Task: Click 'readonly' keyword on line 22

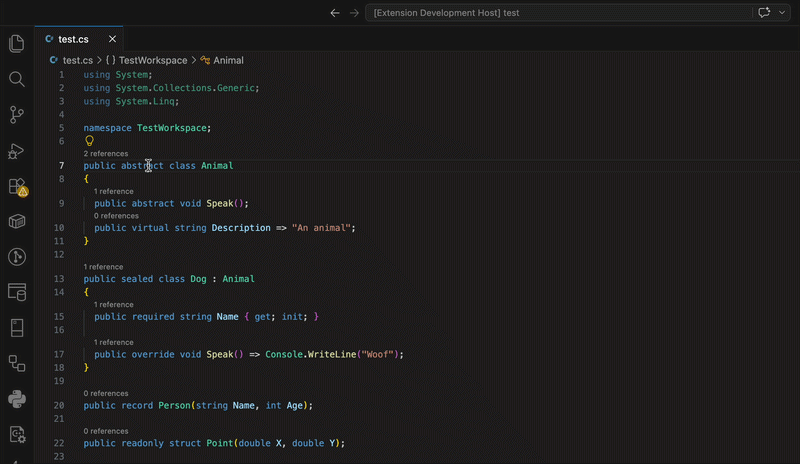Action: point(142,443)
